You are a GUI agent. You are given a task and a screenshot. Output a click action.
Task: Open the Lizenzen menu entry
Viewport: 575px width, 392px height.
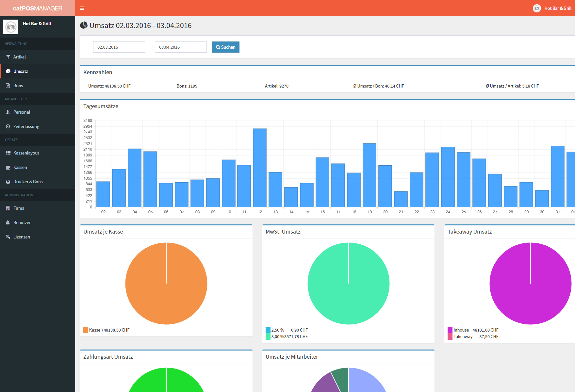38,237
